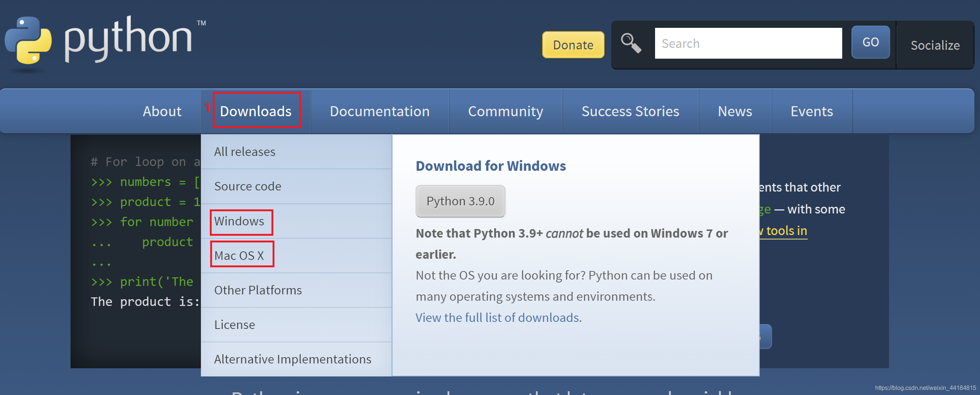Download using the Python 3.9.0 button
The image size is (980, 395).
click(x=460, y=201)
